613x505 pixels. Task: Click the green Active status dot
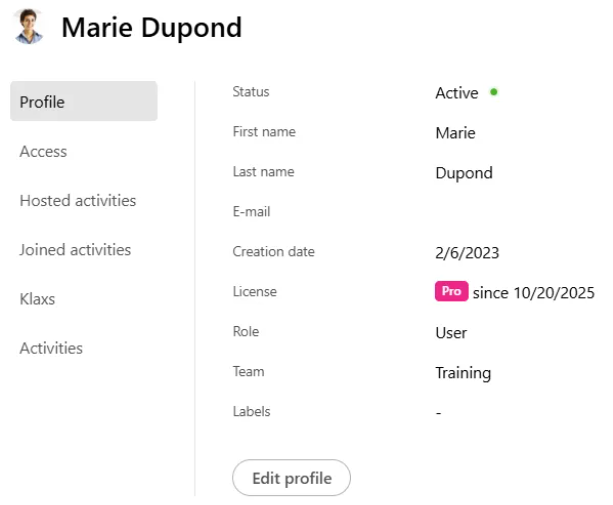(x=494, y=92)
